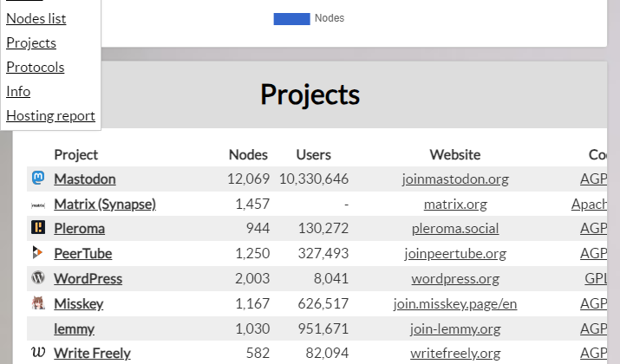Visit join.misskey.page/en website link
Screen dimensions: 620x364
point(455,304)
